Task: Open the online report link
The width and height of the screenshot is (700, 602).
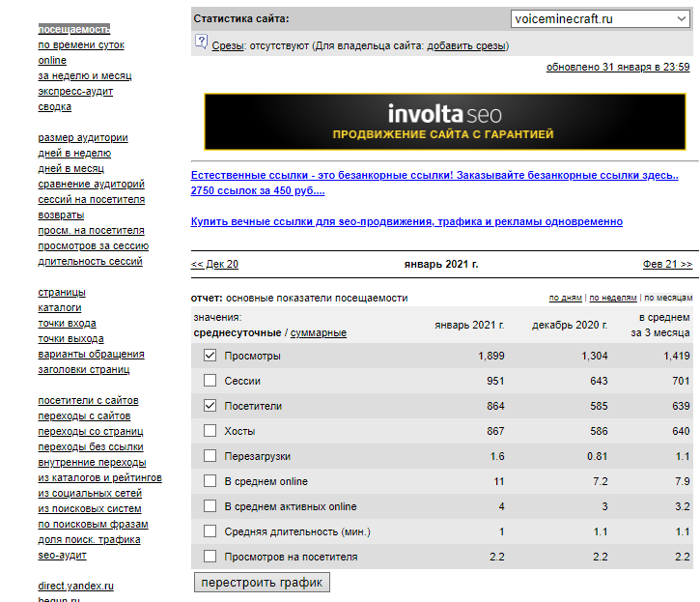Action: pos(52,60)
